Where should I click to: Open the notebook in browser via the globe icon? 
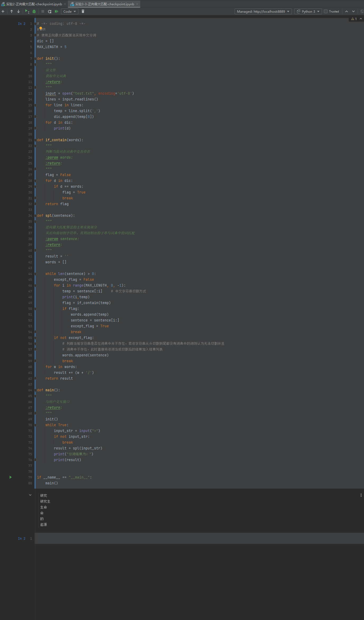pos(362,11)
